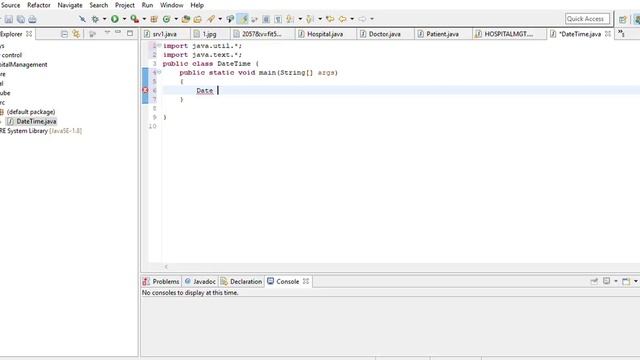Open the Refactor menu

[39, 5]
